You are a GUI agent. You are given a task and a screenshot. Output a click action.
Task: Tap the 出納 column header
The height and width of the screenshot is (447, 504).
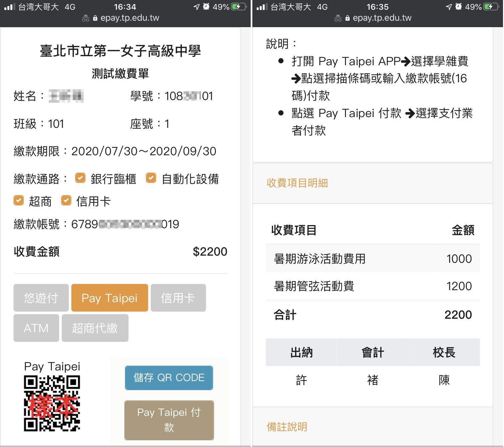coord(301,353)
